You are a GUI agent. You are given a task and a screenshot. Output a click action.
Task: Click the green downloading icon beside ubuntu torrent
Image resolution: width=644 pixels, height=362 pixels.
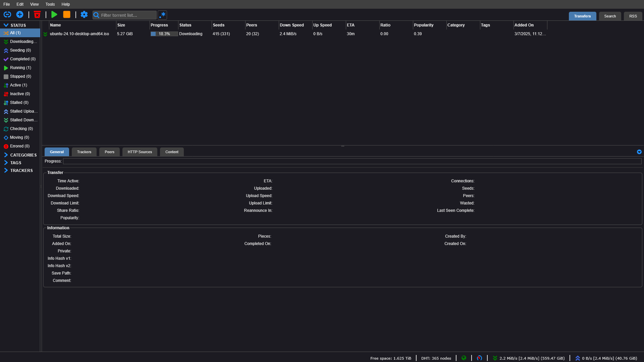tap(45, 34)
